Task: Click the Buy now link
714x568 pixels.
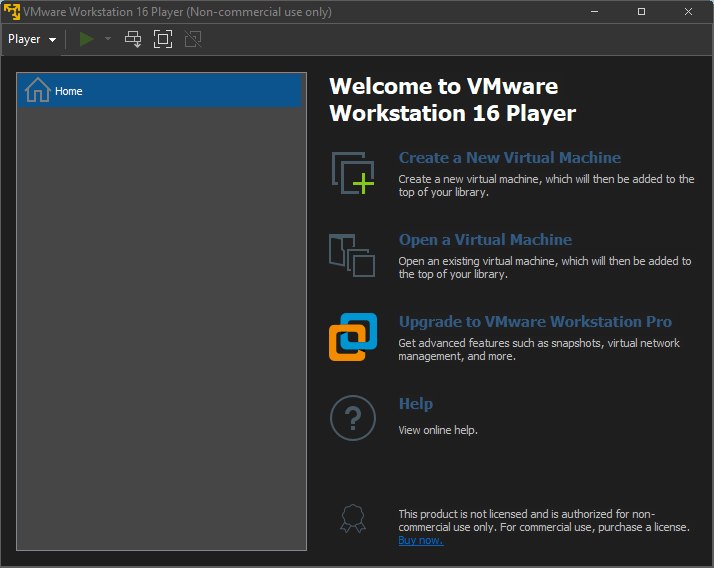Action: (420, 540)
